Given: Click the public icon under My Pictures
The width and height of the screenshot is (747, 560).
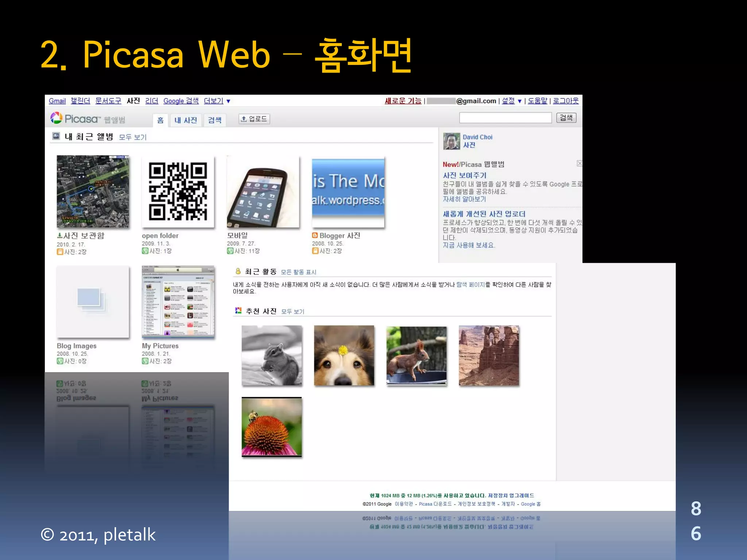Looking at the screenshot, I should coord(145,361).
